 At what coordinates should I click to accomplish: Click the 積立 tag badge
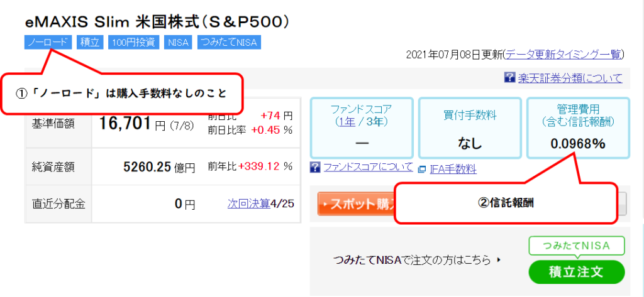pos(90,43)
